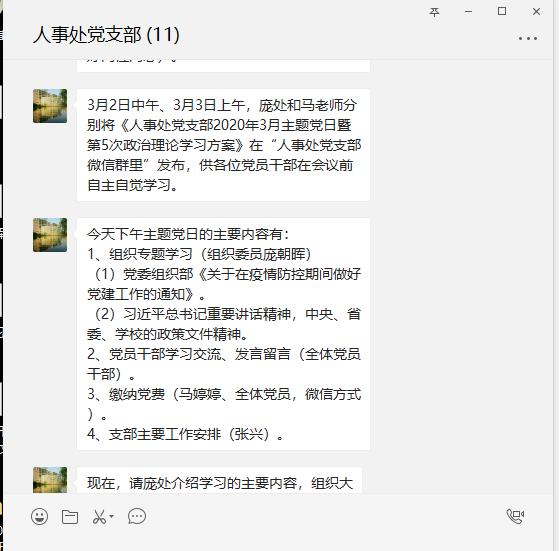Click the message listing 今天下午主题党日的主要内容
559x551 pixels.
tap(224, 334)
